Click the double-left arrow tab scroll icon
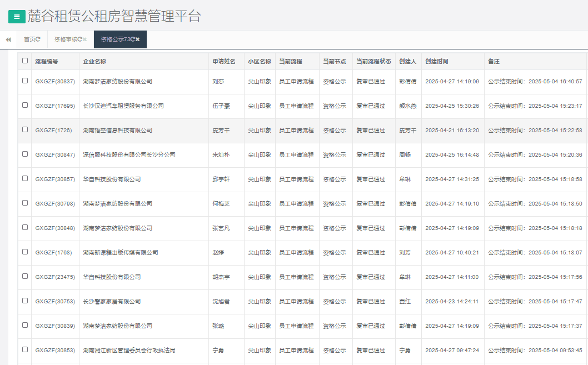588x365 pixels. coord(8,39)
